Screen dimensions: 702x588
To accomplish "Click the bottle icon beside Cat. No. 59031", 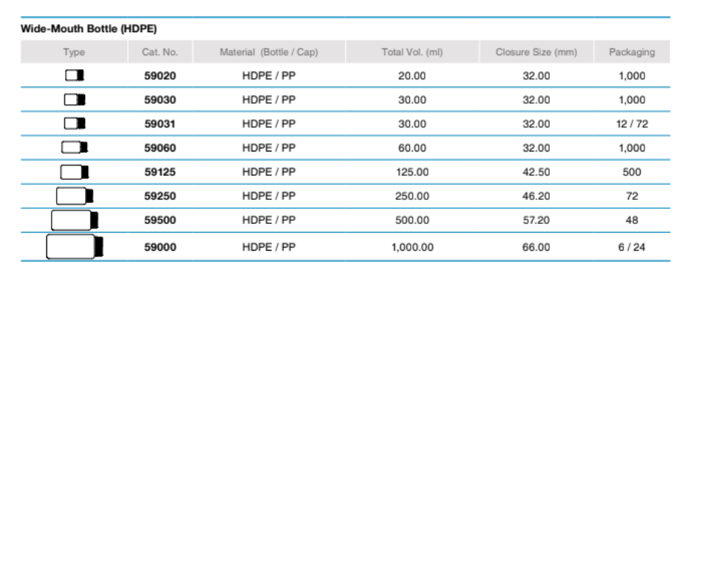I will pyautogui.click(x=75, y=124).
